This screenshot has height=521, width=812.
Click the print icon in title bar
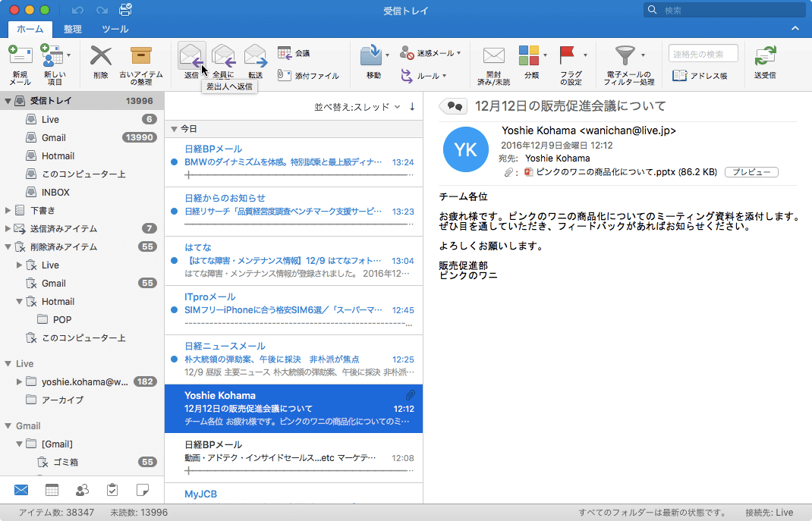[x=125, y=9]
